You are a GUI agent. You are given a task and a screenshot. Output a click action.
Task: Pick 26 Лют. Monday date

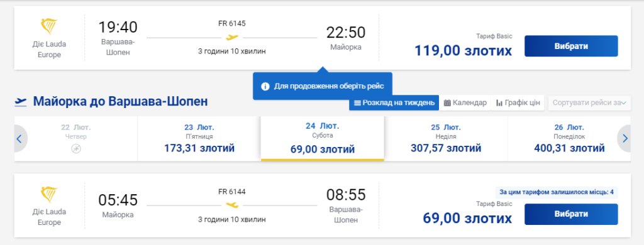click(569, 139)
